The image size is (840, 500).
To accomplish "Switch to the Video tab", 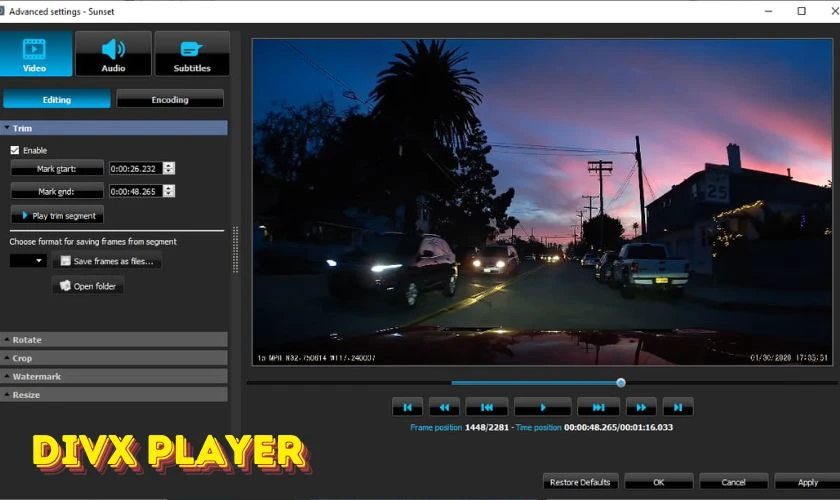I will [35, 54].
